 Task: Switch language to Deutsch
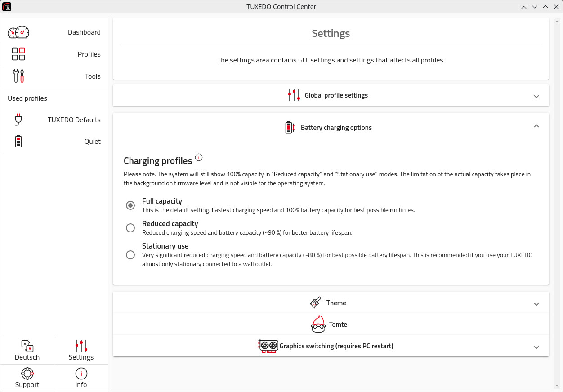pyautogui.click(x=27, y=357)
